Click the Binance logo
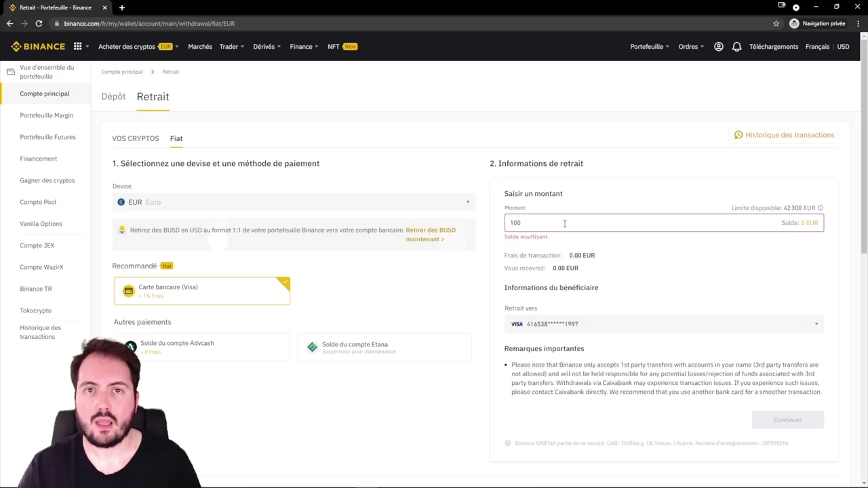868x488 pixels. tap(38, 47)
